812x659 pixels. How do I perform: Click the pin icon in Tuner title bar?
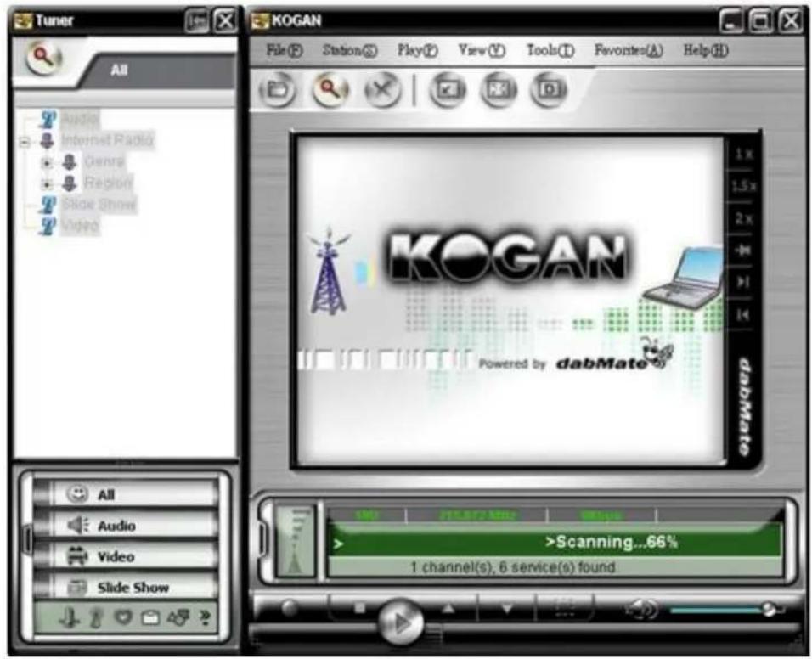coord(197,21)
